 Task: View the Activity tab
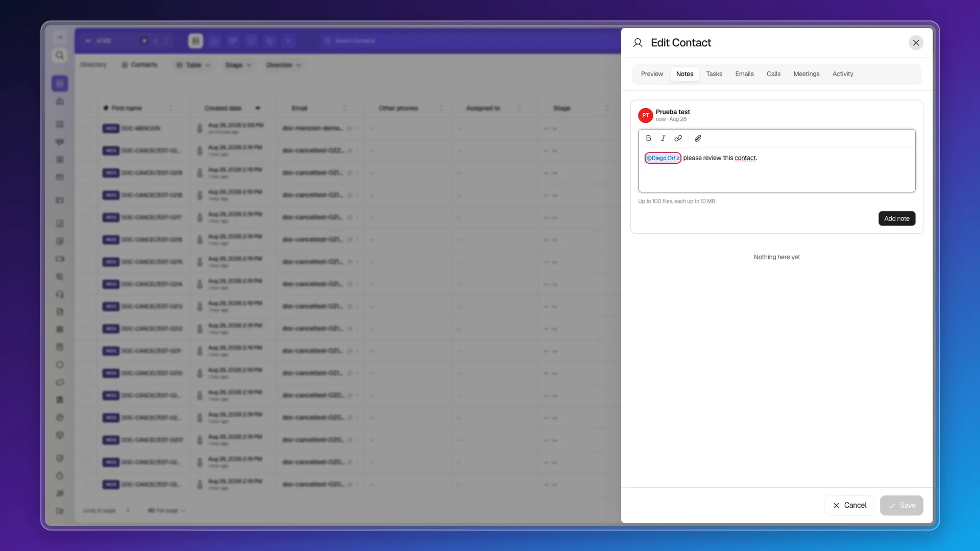coord(843,74)
